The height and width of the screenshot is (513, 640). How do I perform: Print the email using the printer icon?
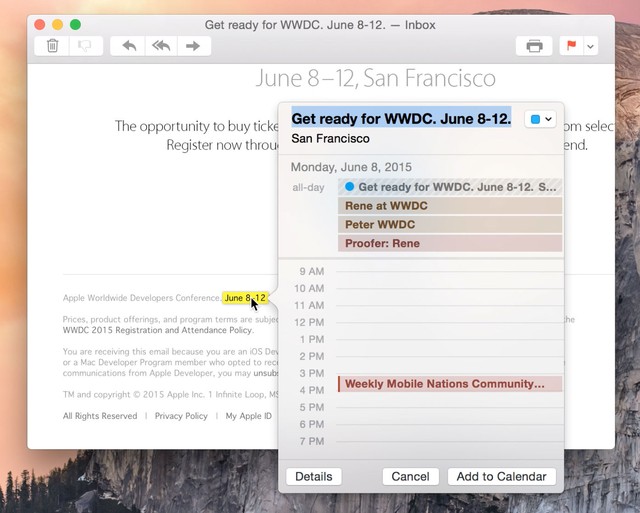coord(534,46)
